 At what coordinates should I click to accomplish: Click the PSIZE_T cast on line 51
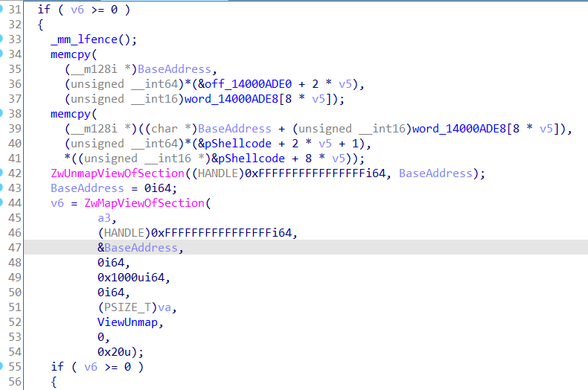(x=127, y=307)
